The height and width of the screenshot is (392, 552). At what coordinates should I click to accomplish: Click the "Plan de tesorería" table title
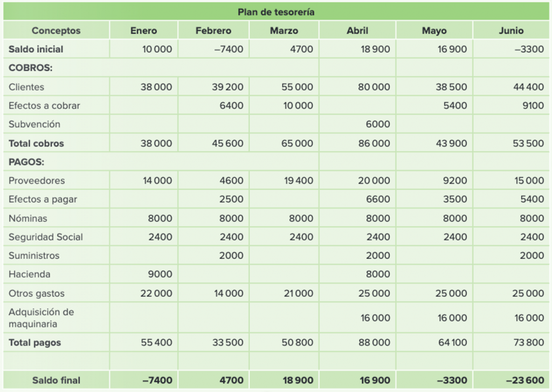tap(276, 12)
